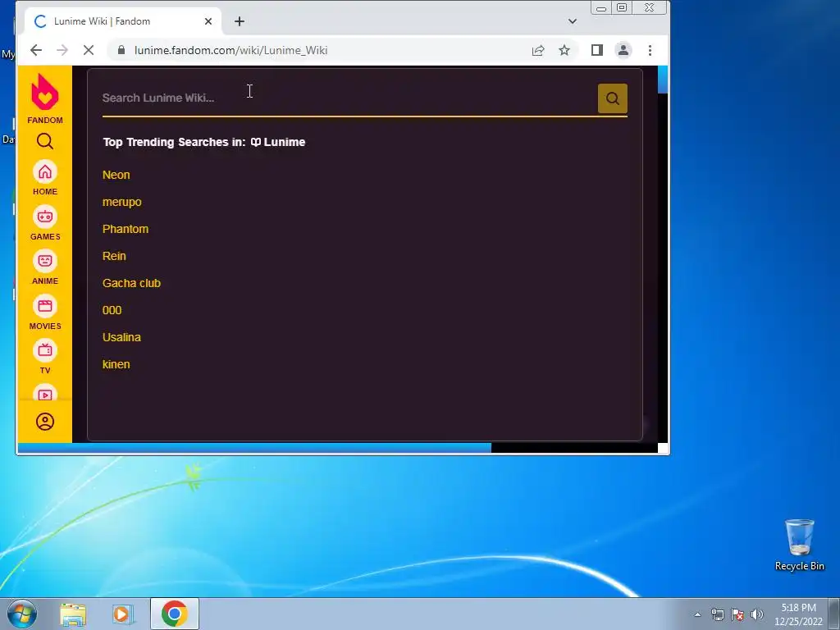Open a new browser tab
The image size is (840, 630).
(x=240, y=21)
